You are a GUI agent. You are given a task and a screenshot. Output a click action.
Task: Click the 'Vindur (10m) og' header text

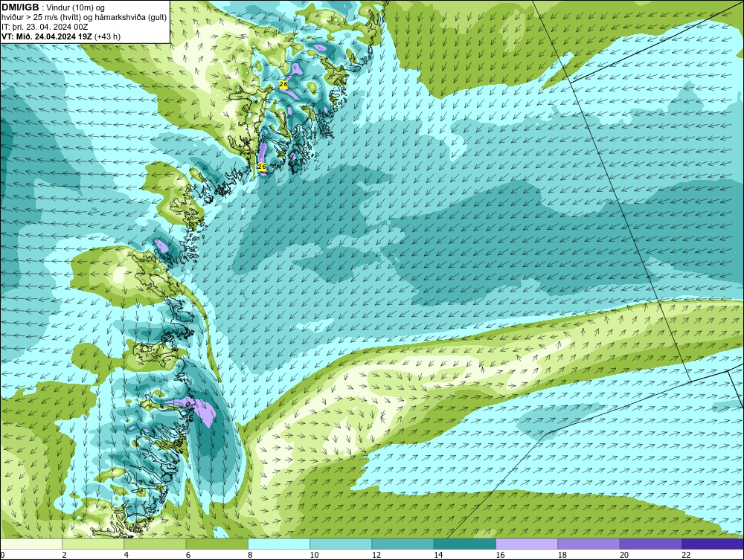76,7
